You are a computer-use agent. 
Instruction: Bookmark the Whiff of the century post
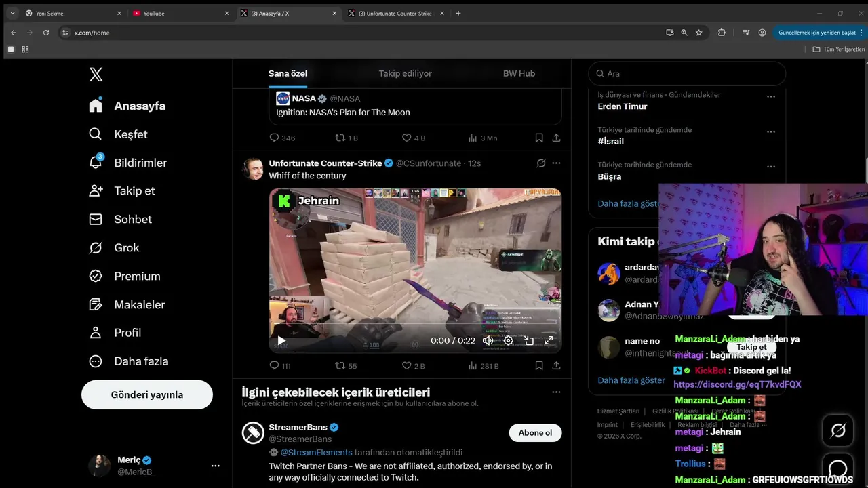pyautogui.click(x=539, y=366)
